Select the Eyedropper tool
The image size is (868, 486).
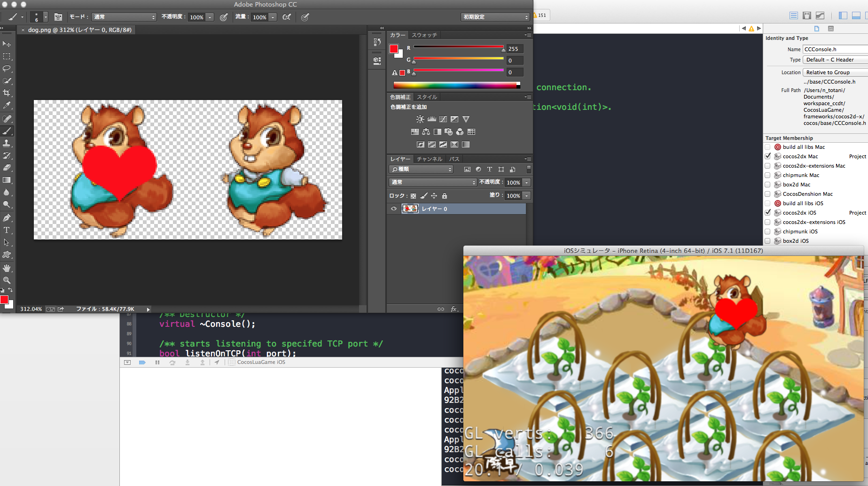click(x=7, y=105)
